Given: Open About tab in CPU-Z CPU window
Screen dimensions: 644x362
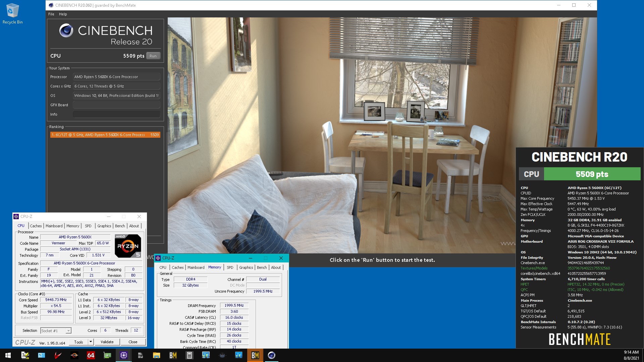Looking at the screenshot, I should pos(134,226).
